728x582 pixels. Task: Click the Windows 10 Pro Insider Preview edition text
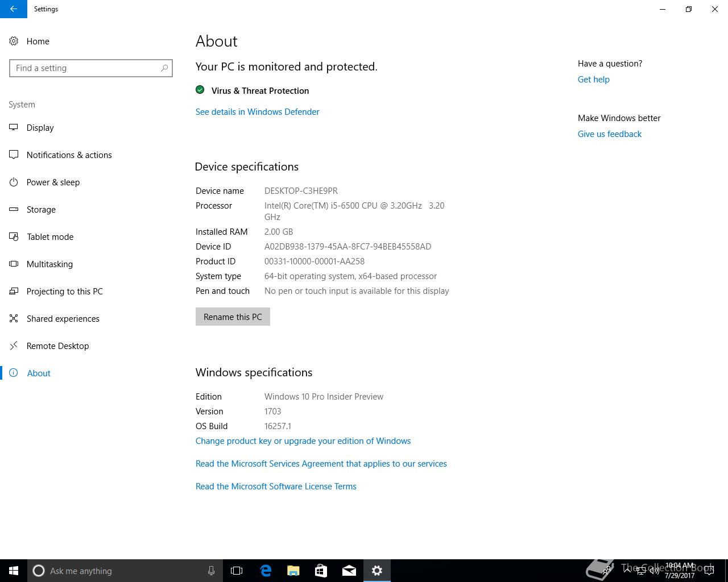(324, 397)
